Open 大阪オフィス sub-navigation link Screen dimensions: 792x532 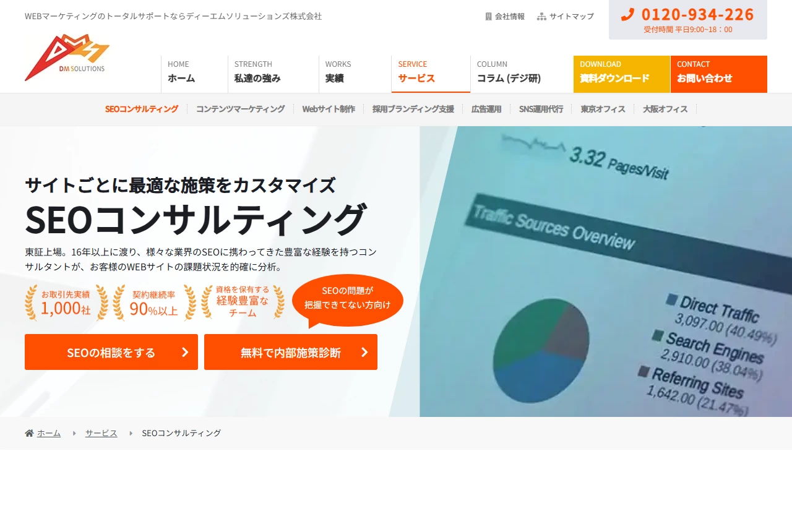click(x=665, y=109)
